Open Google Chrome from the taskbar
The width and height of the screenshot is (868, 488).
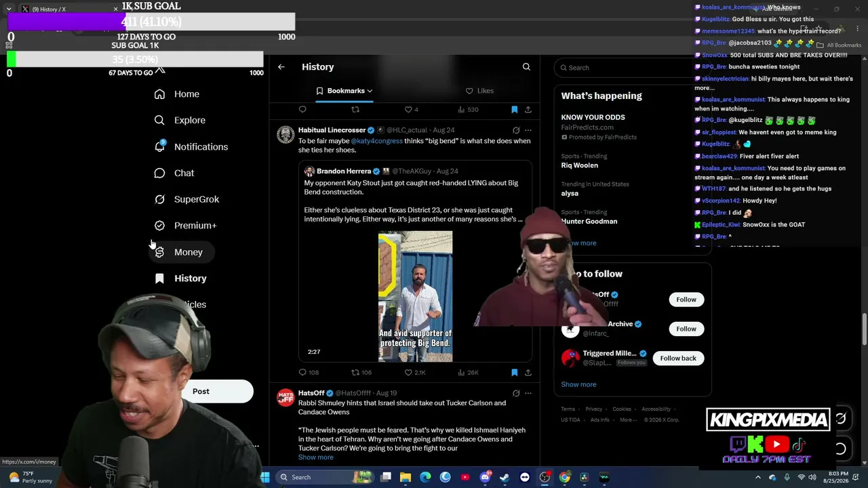[x=564, y=477]
